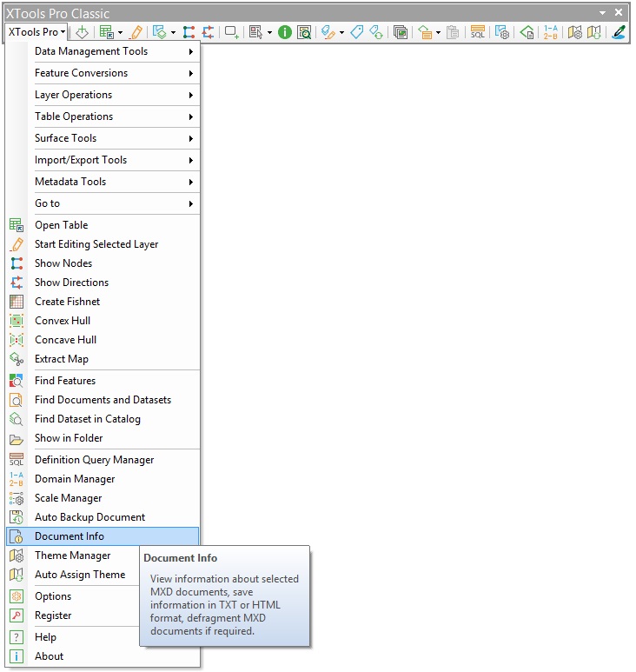Click the 1-A 2-B Domain Manager toolbar icon
The height and width of the screenshot is (672, 636).
pos(550,32)
